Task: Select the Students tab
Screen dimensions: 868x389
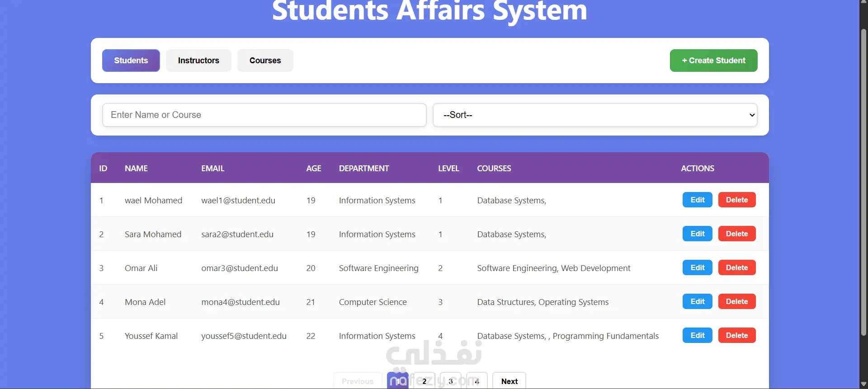Action: point(131,61)
